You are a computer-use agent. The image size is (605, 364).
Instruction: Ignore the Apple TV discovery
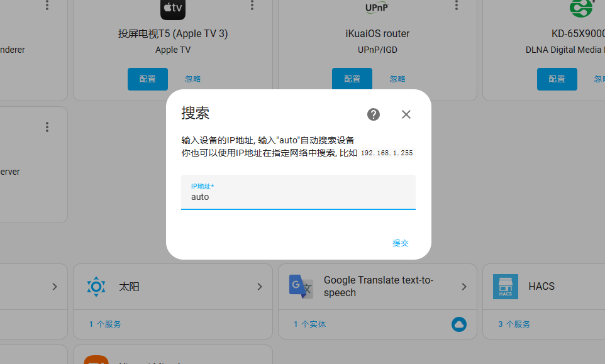tap(192, 79)
